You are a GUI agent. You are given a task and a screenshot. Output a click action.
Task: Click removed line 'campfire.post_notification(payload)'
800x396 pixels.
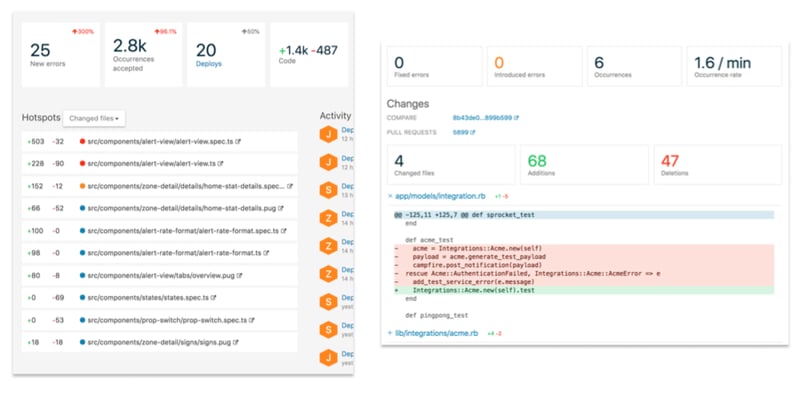[x=584, y=265]
